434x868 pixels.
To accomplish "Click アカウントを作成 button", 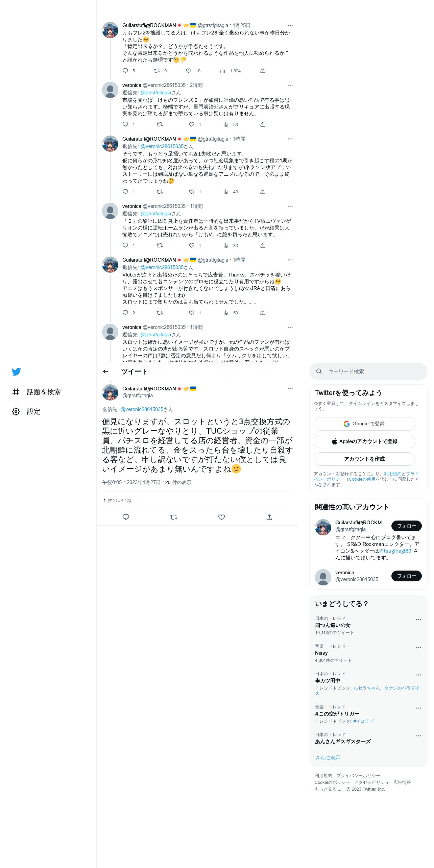I will tap(364, 459).
